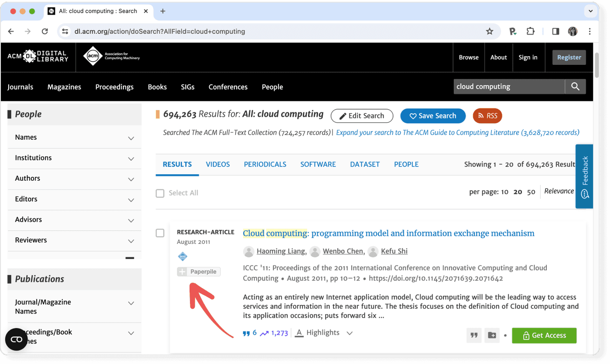Open the RSS feed icon
The image size is (610, 364).
pyautogui.click(x=487, y=115)
